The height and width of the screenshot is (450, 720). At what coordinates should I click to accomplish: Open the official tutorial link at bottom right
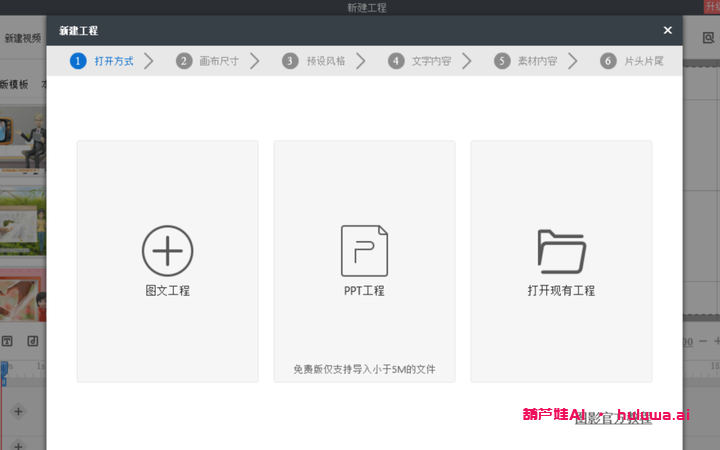pos(613,418)
